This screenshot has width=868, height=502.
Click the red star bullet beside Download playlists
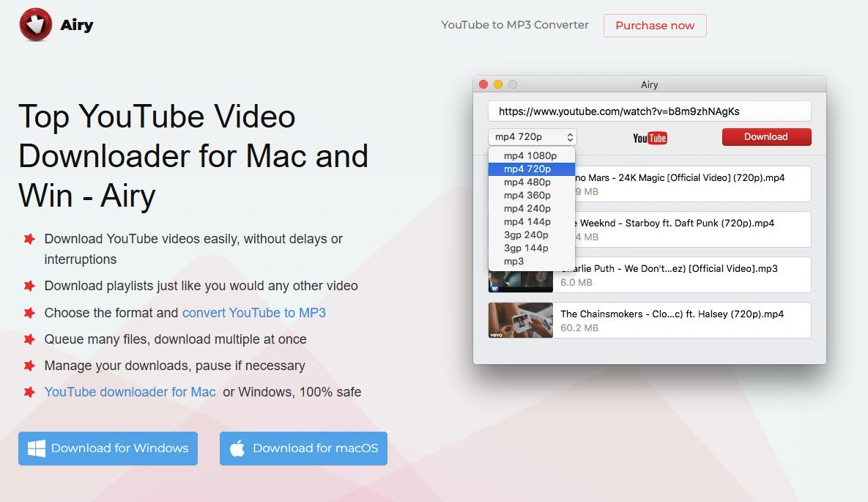click(29, 286)
